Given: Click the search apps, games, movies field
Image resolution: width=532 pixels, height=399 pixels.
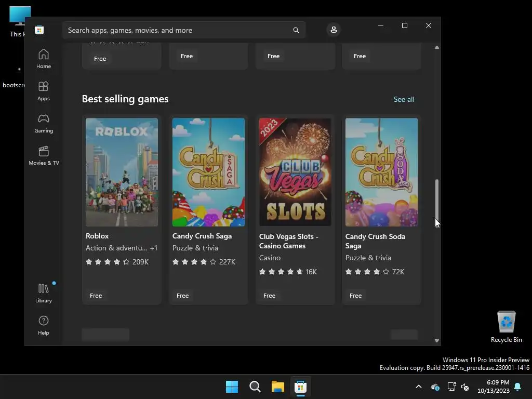Looking at the screenshot, I should click(x=184, y=30).
